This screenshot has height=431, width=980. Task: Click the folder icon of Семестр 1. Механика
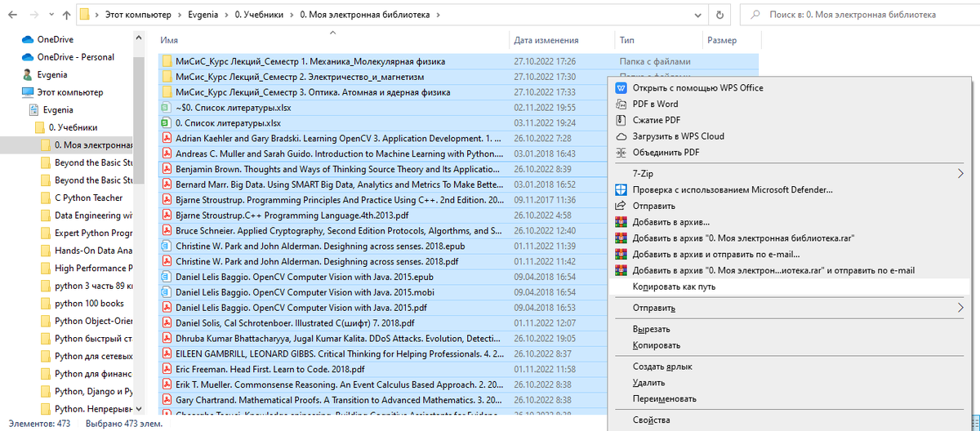coord(167,61)
